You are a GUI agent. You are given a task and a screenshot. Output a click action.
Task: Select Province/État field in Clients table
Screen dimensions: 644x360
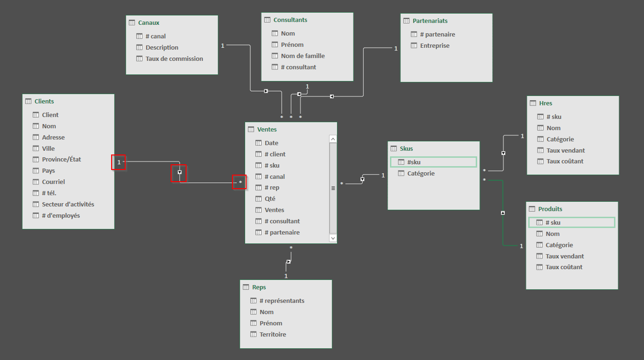click(x=61, y=159)
